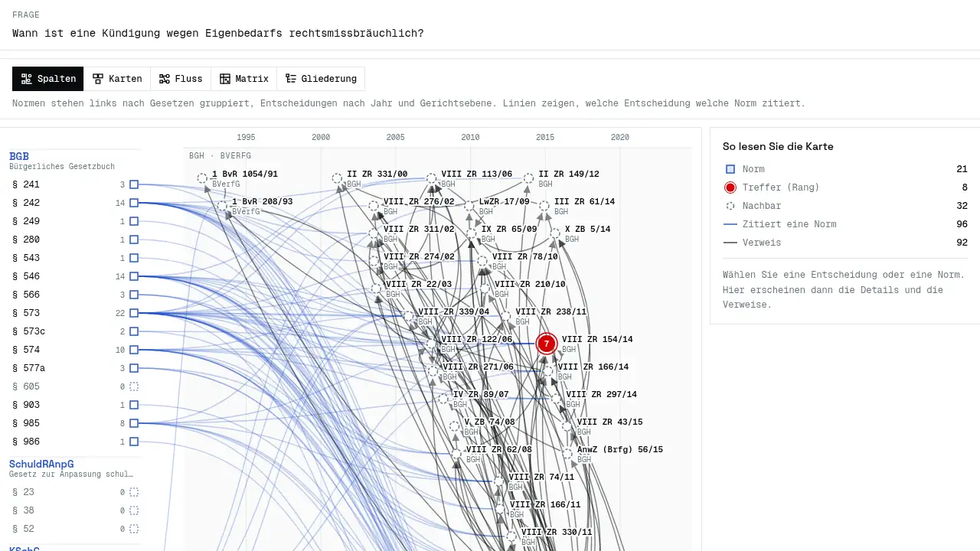Select the § 242 norm square marker

click(x=134, y=203)
